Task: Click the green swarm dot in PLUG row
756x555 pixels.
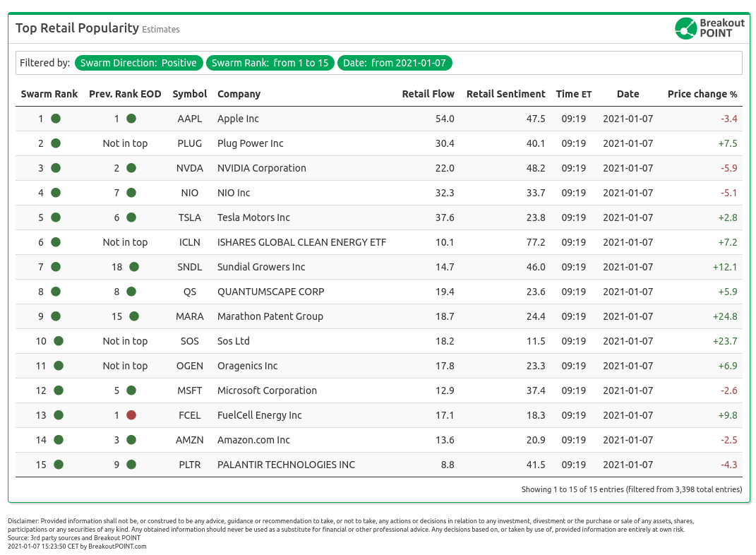Action: 56,143
